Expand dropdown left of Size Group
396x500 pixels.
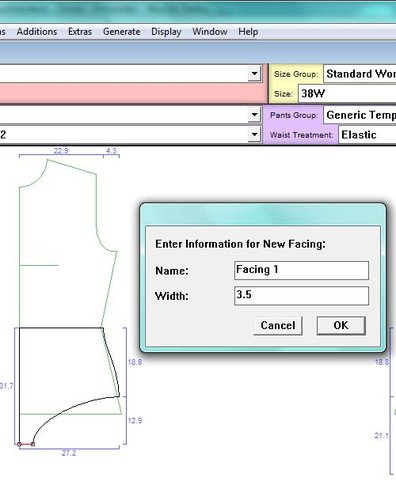254,73
